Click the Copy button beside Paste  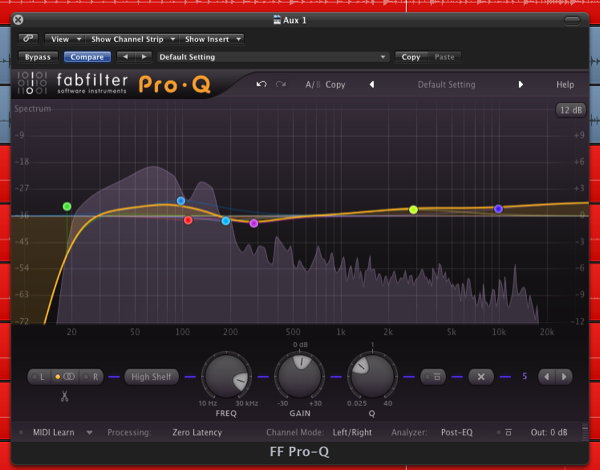coord(410,57)
